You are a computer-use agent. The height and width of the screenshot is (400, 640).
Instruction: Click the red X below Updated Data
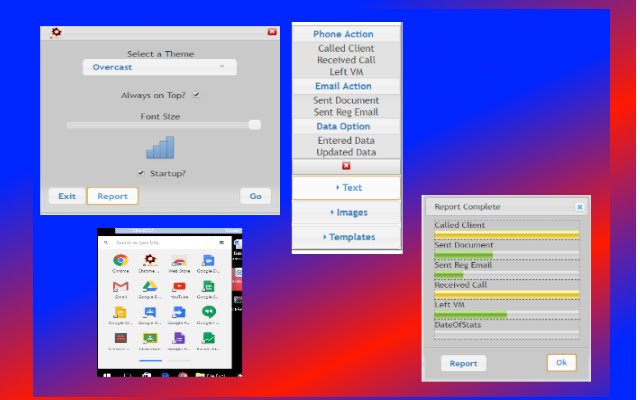pos(346,166)
